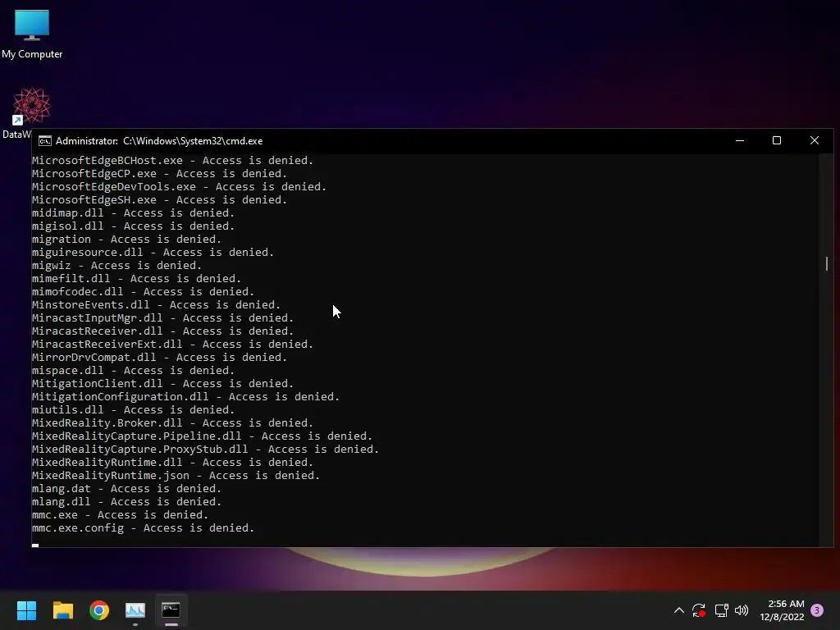Screen dimensions: 840x630
Task: Click the line MirrorDrvCompat.dll - Access is denied.
Action: click(x=160, y=358)
